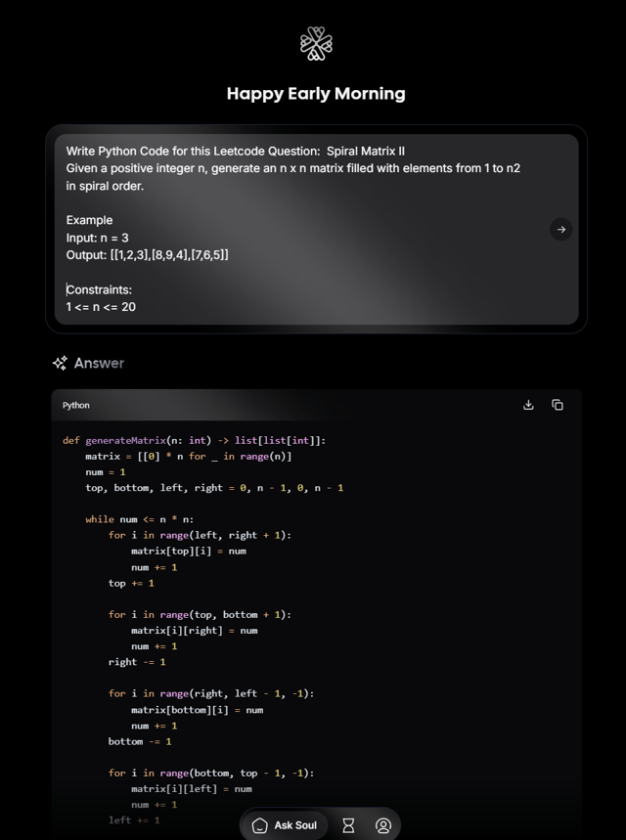The image size is (626, 840).
Task: Click the Answer section heading
Action: pyautogui.click(x=99, y=363)
